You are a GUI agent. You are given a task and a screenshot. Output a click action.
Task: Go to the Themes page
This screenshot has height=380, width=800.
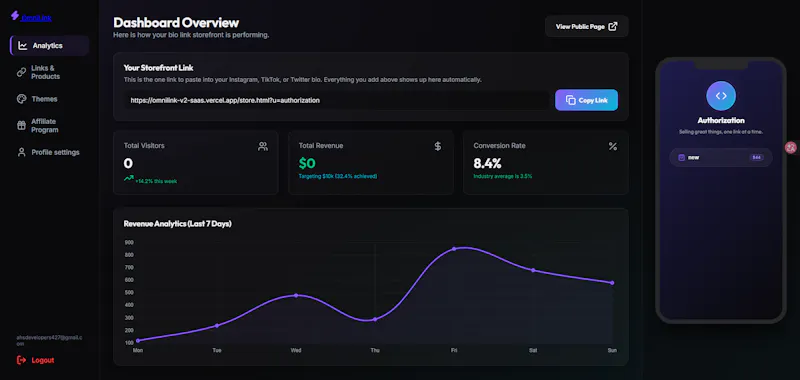coord(49,99)
